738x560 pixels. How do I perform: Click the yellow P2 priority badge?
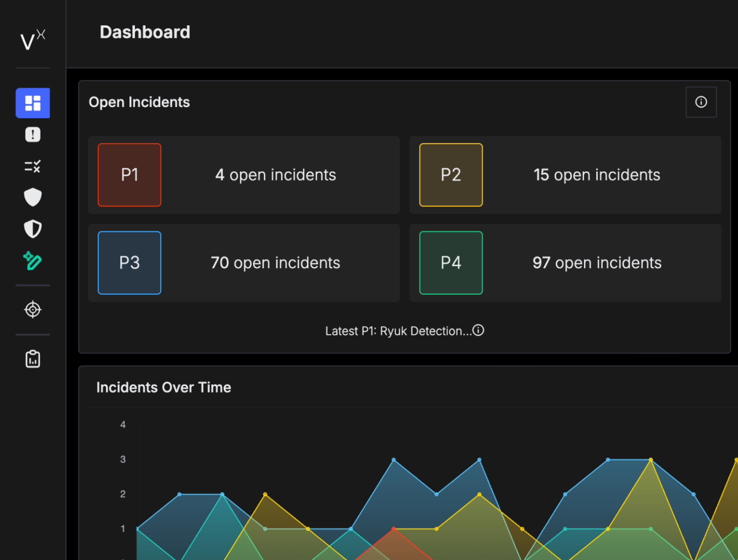click(451, 175)
